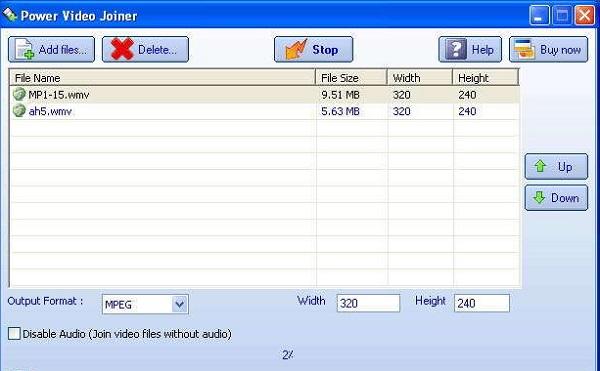Minimize the Power Video Joiner window
Screen dimensions: 600x371
point(539,16)
